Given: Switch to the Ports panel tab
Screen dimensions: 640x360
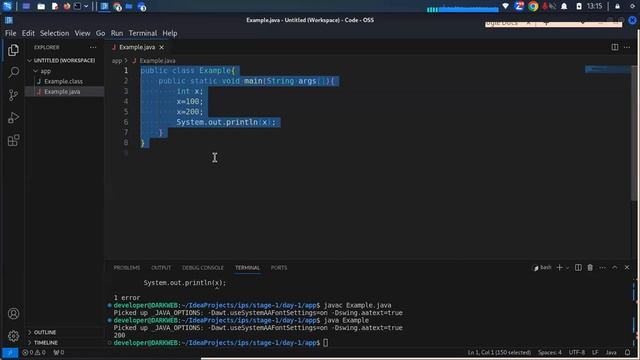Looking at the screenshot, I should click(x=279, y=268).
